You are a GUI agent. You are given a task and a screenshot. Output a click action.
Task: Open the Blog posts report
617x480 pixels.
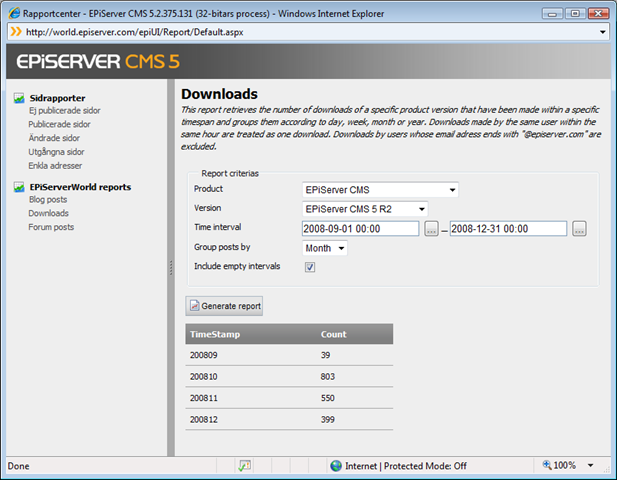click(x=48, y=199)
